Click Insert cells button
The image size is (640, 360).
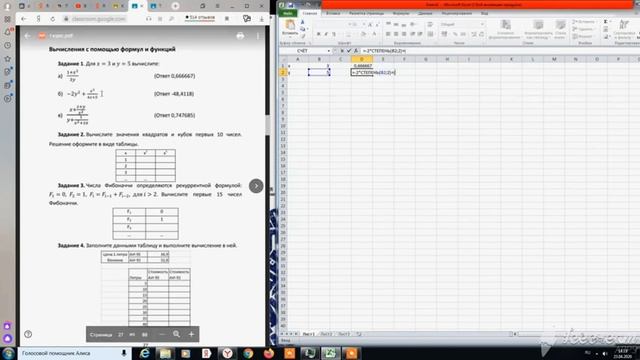pos(583,22)
